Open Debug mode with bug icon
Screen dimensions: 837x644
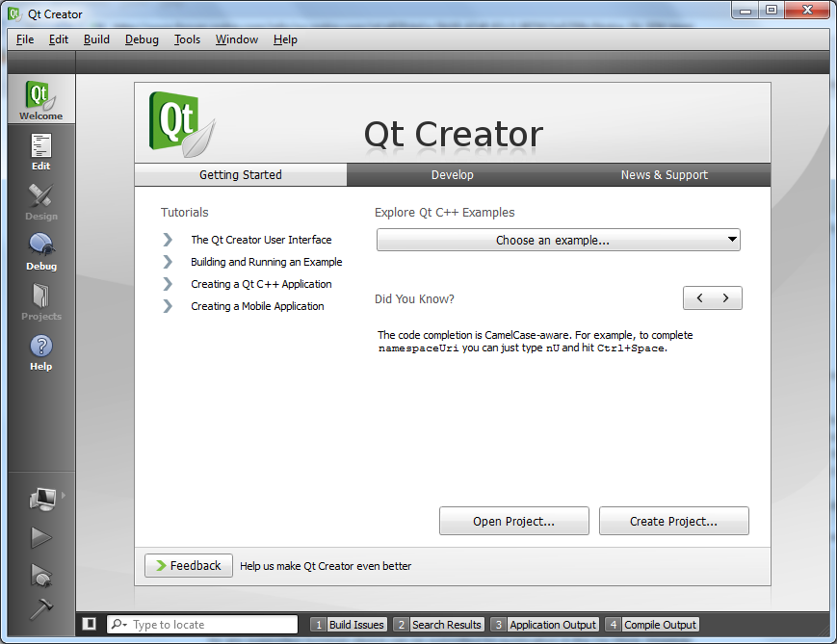pos(41,252)
